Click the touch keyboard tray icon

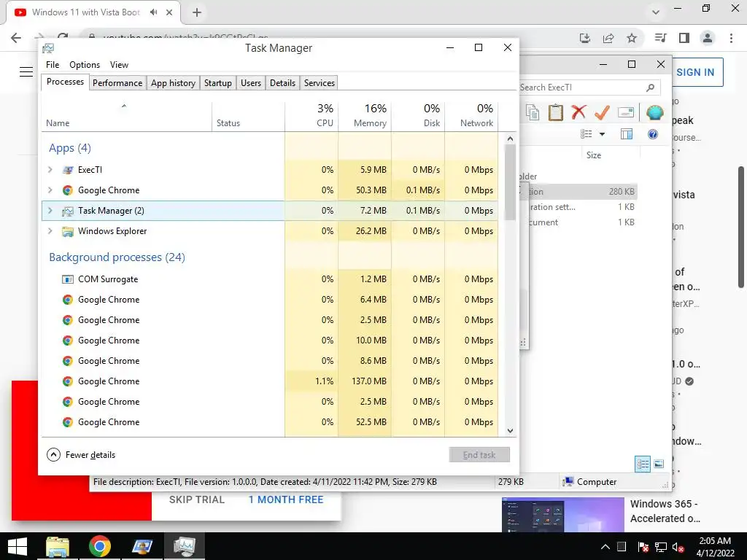coord(622,547)
